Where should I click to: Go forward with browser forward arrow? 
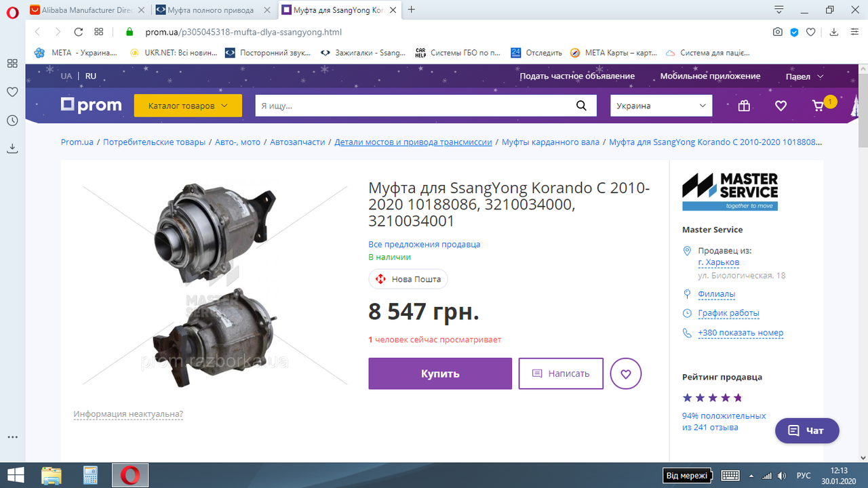tap(58, 32)
